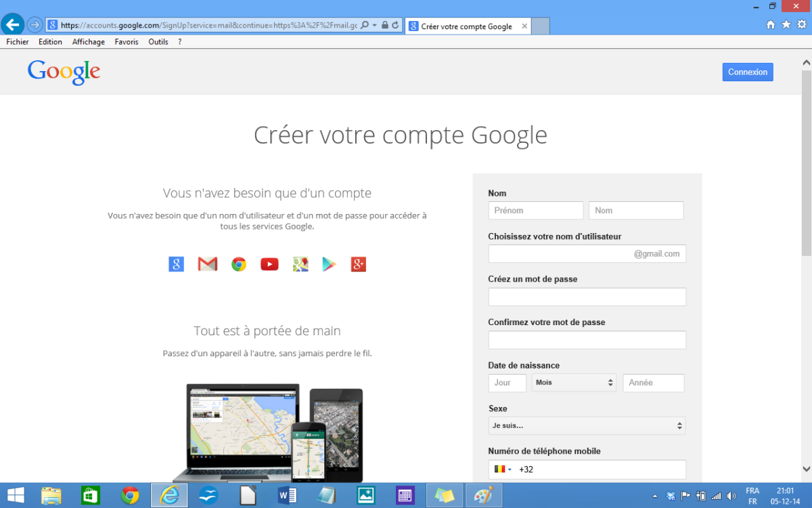Viewport: 812px width, 508px height.
Task: Click the YouTube service icon
Action: pyautogui.click(x=269, y=264)
